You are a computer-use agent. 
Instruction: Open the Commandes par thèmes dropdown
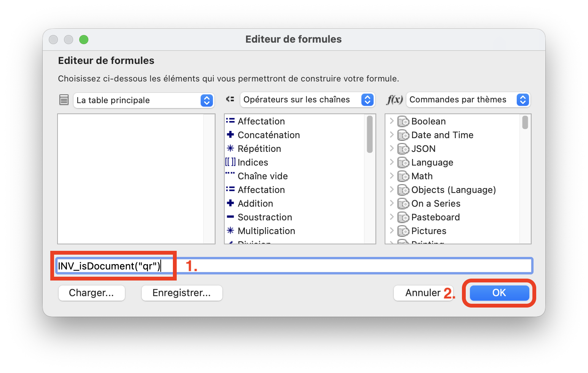[468, 100]
